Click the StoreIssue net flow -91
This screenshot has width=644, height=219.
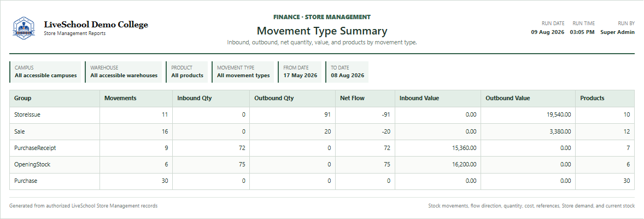385,115
